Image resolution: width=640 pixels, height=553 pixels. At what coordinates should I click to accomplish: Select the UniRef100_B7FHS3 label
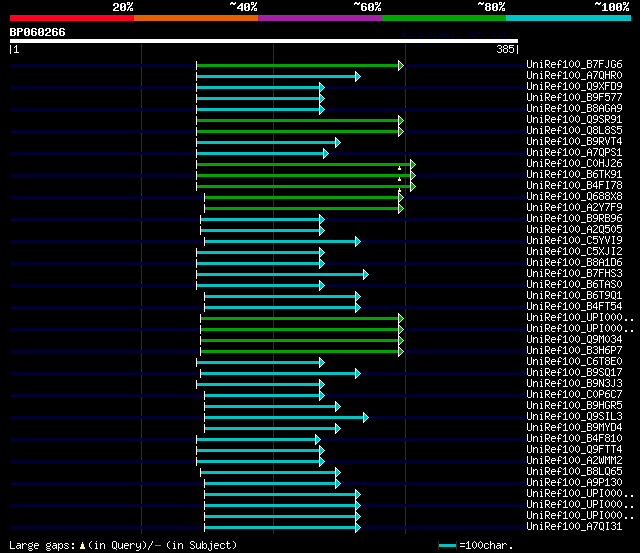click(574, 274)
